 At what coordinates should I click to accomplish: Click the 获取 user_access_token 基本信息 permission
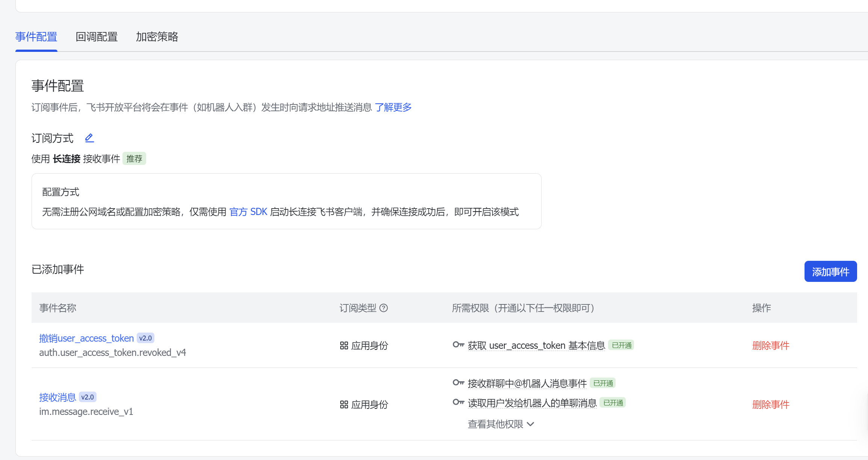(x=536, y=346)
